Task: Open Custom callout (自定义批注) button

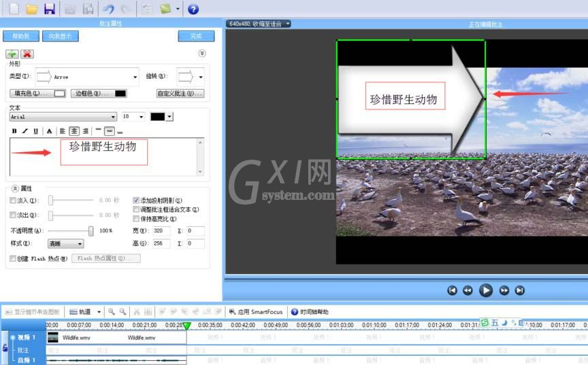Action: [180, 94]
